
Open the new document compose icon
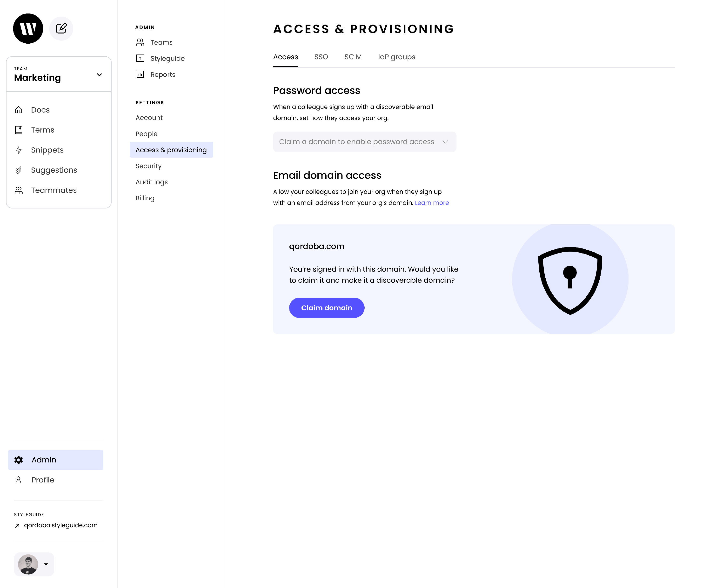[61, 28]
